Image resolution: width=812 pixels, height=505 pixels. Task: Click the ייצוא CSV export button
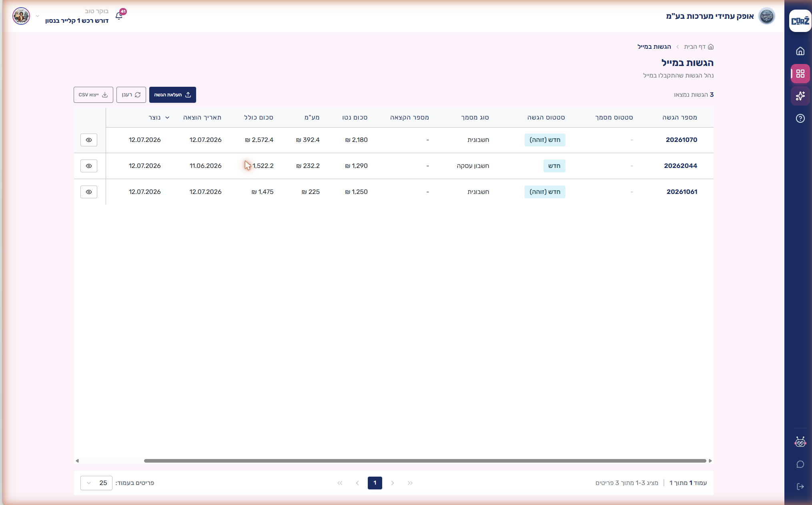[93, 95]
